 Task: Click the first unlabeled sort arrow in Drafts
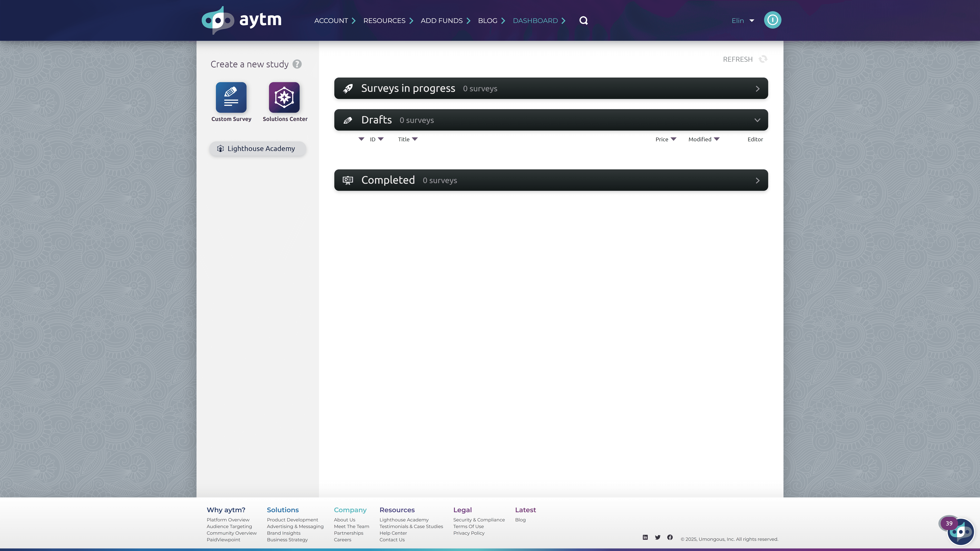click(361, 139)
